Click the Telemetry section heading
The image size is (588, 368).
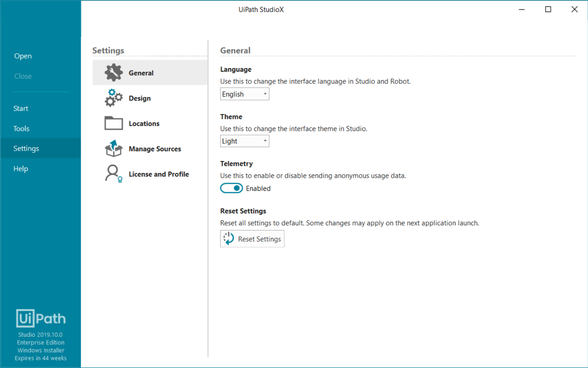tap(236, 164)
